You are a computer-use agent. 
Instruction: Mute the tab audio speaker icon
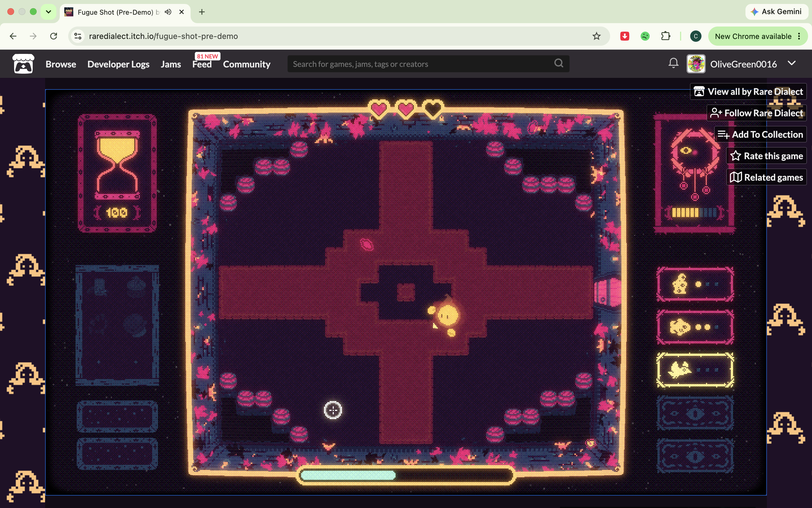click(168, 12)
